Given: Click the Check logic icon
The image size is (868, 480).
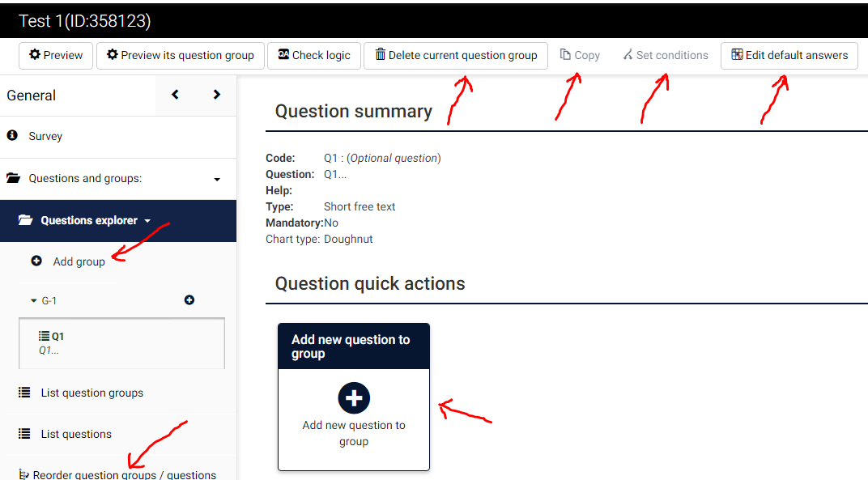Looking at the screenshot, I should click(x=283, y=55).
